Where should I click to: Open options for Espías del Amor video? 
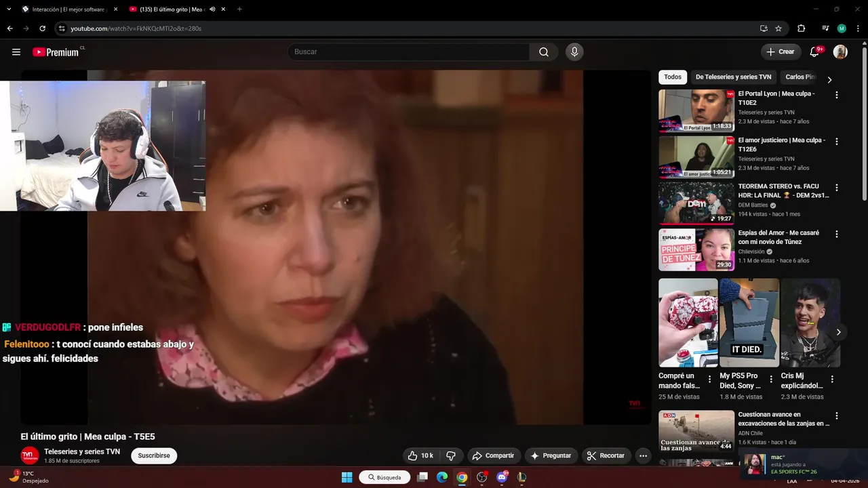click(x=836, y=235)
